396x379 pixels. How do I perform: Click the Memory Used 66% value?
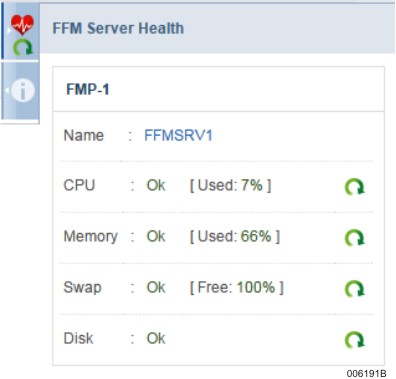click(x=235, y=236)
